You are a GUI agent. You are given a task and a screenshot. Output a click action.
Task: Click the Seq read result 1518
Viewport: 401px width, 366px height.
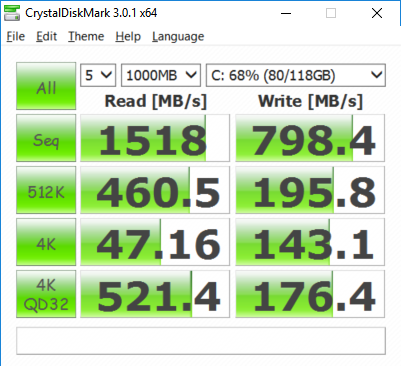coord(155,138)
